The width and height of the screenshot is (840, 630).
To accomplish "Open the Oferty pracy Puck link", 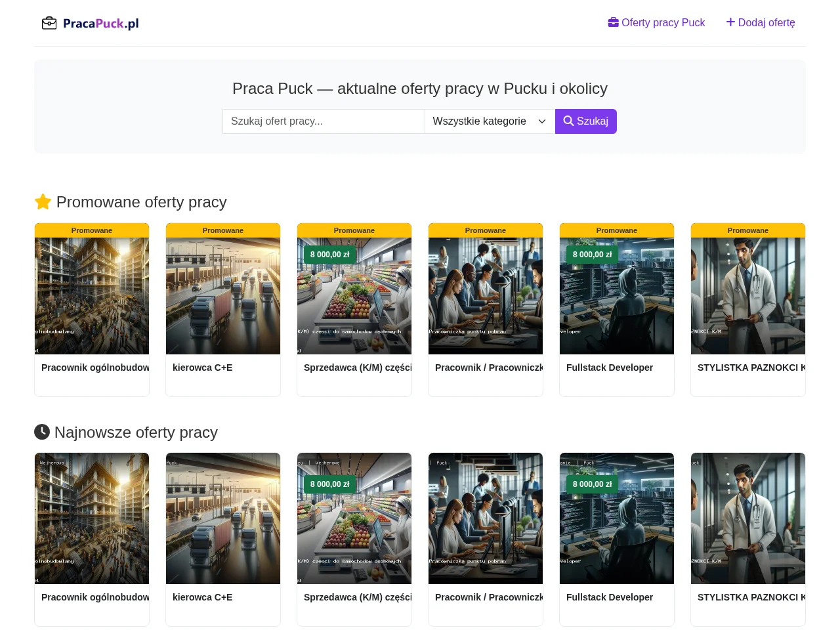I will [656, 22].
